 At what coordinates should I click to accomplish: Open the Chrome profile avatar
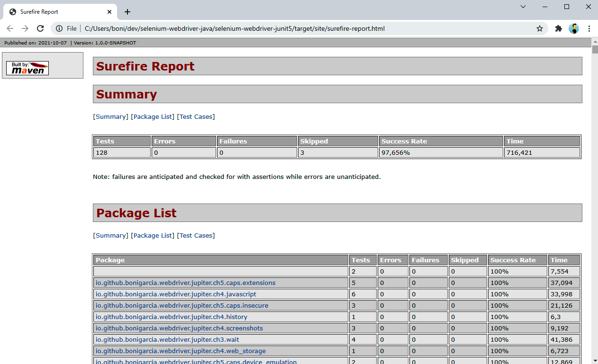point(574,28)
